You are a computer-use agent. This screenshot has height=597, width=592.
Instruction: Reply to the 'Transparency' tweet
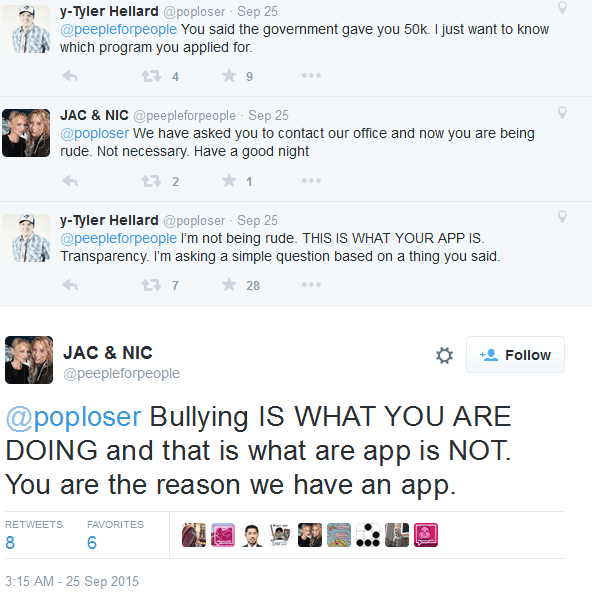tap(70, 285)
